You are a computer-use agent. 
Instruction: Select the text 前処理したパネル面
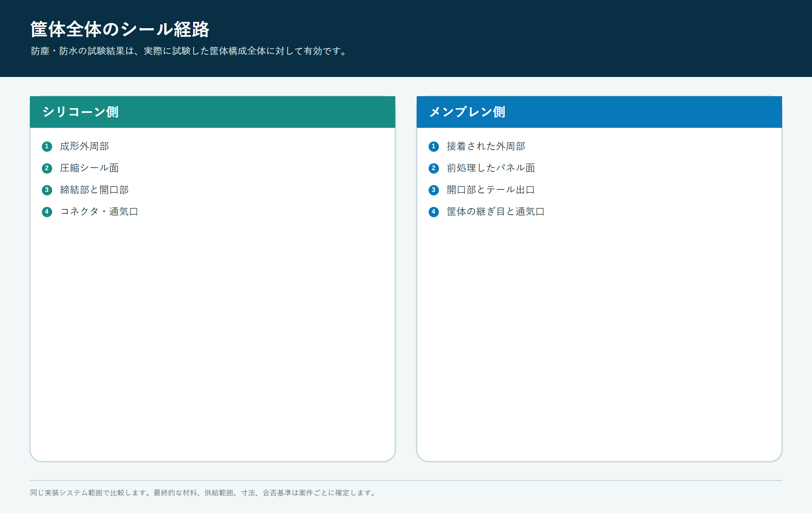[491, 168]
